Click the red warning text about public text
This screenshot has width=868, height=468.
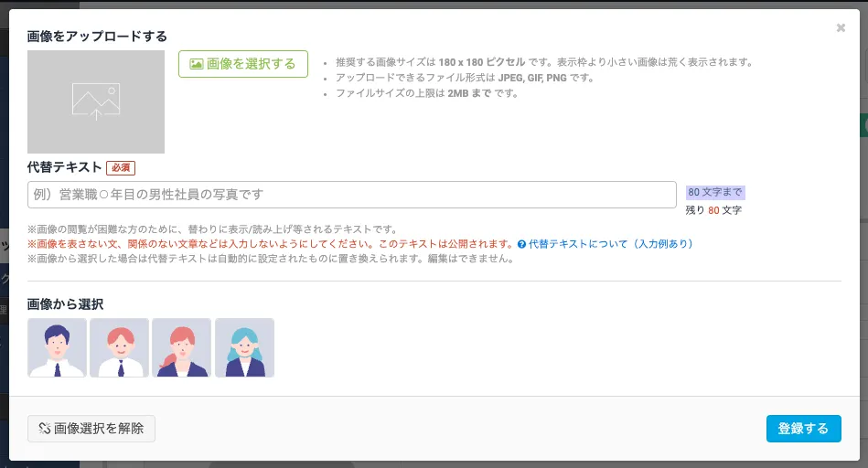270,244
